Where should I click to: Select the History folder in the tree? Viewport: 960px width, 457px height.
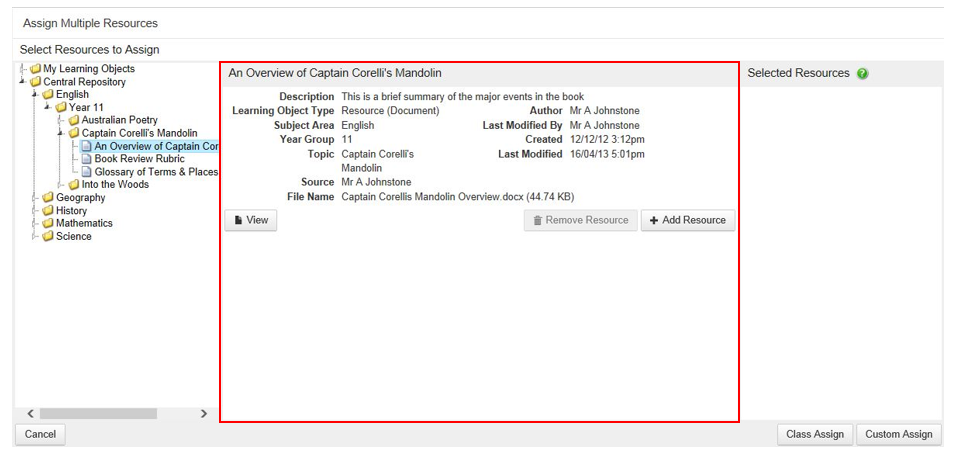tap(71, 211)
